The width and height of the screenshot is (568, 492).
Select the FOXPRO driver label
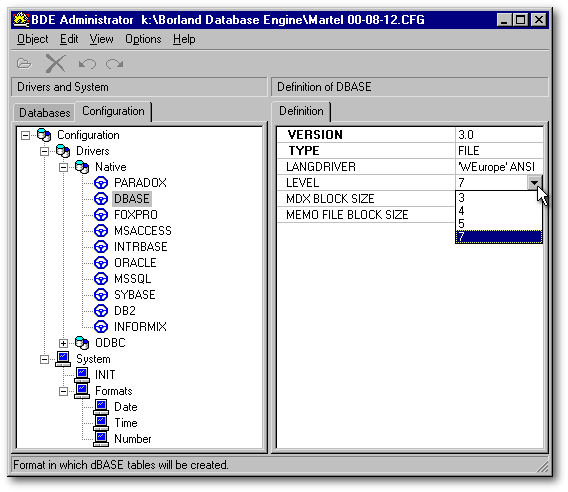136,214
